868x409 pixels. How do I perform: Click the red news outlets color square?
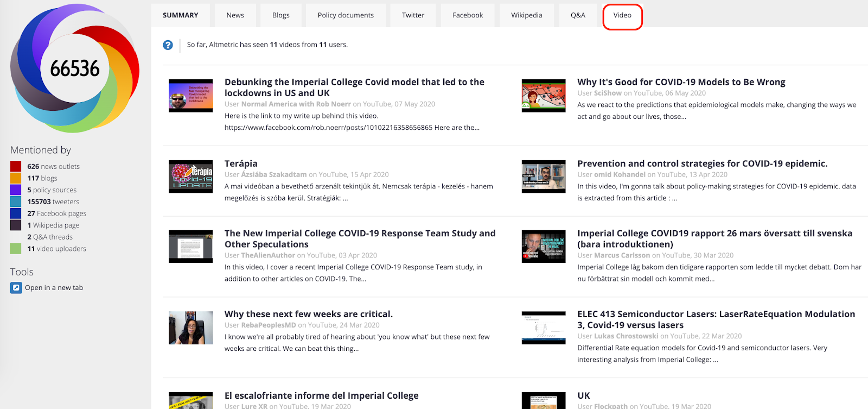16,166
